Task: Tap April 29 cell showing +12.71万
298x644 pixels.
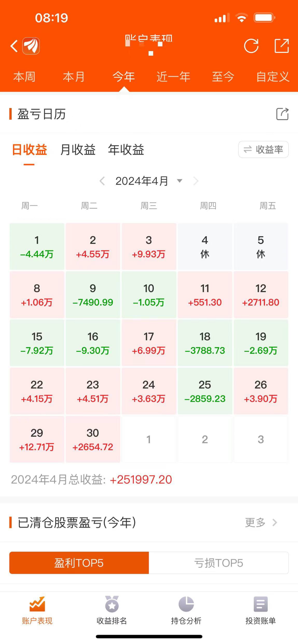Action: pos(37,439)
